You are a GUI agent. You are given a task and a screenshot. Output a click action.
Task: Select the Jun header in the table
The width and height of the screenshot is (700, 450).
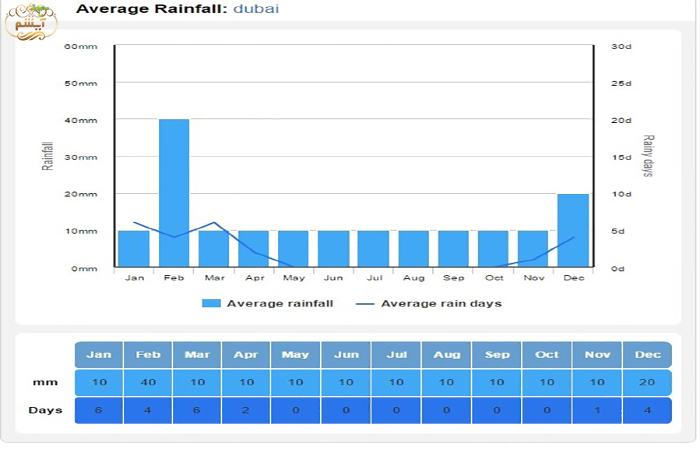tap(346, 355)
